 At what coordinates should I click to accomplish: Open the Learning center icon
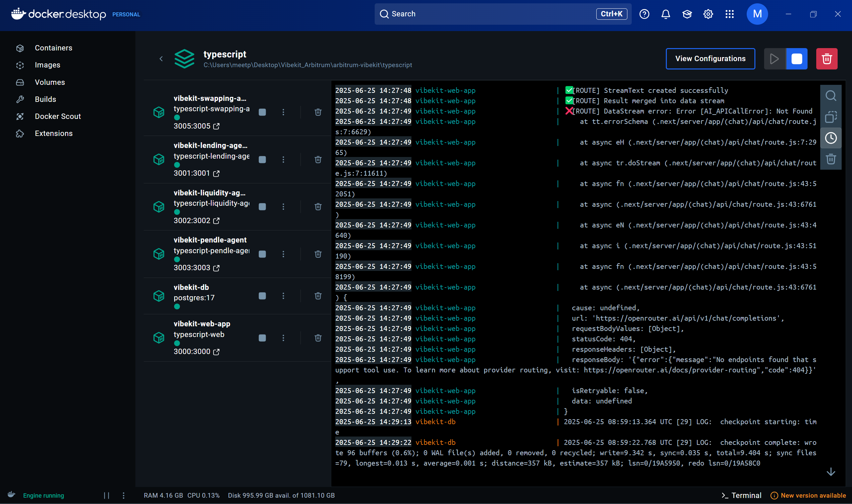(687, 14)
